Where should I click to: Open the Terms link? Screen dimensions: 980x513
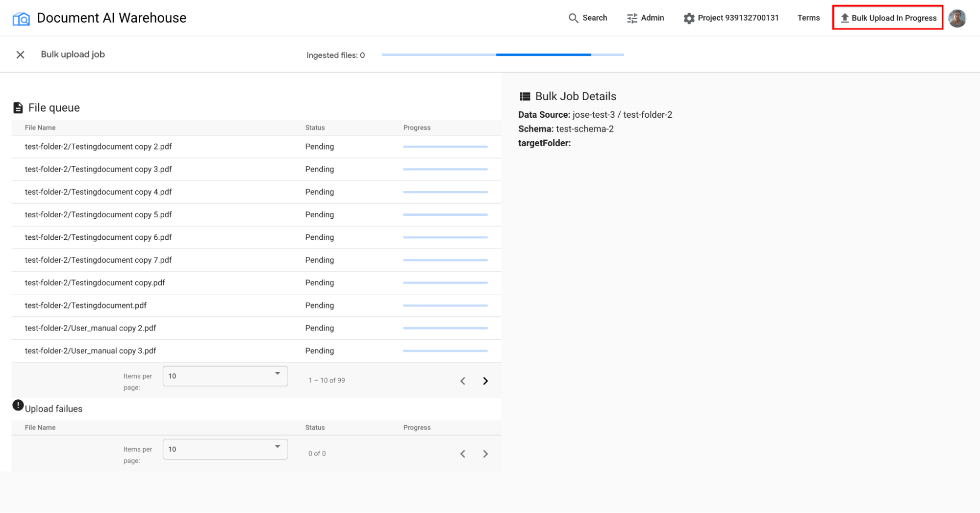(x=808, y=18)
